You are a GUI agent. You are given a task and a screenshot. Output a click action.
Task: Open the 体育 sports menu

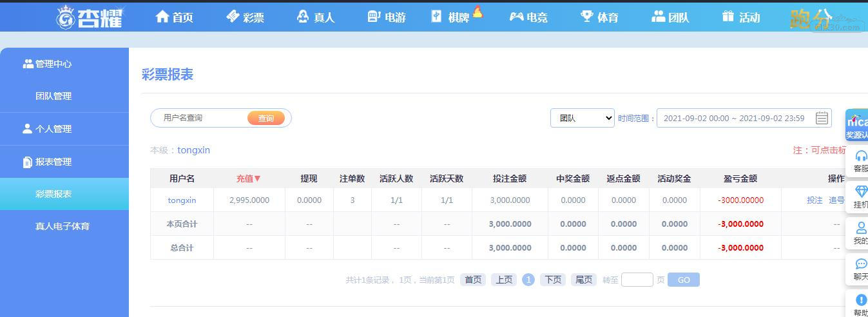(x=599, y=17)
